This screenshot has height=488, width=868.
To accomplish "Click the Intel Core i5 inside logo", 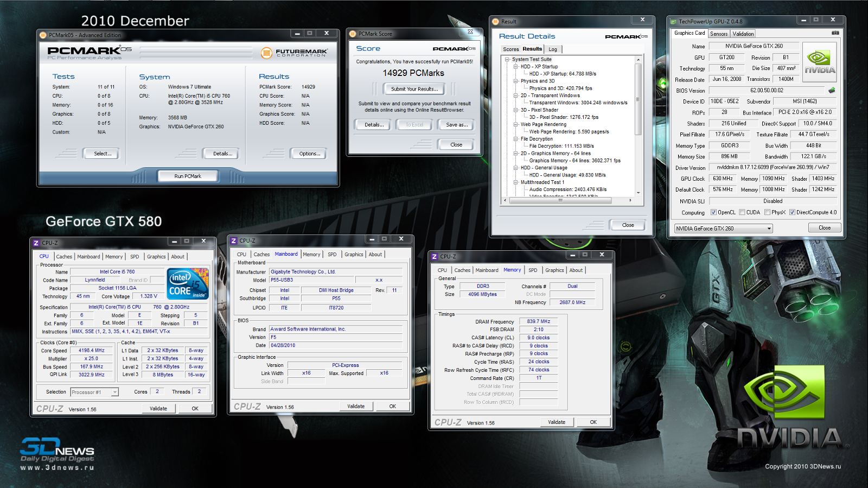I will pyautogui.click(x=187, y=283).
